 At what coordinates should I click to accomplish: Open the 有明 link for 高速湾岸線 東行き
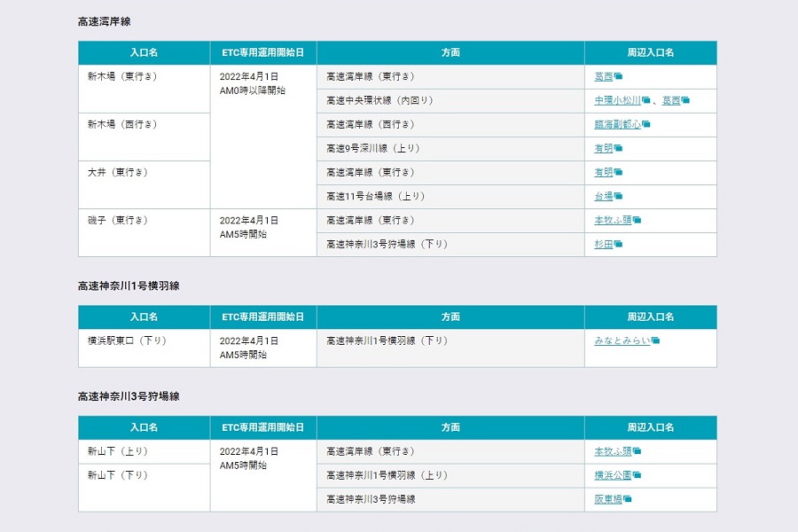pos(602,171)
